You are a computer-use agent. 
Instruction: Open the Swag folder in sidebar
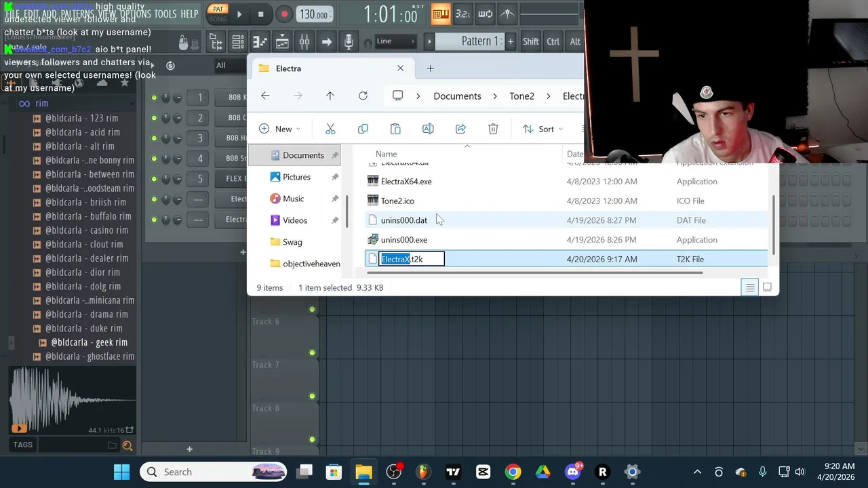292,242
